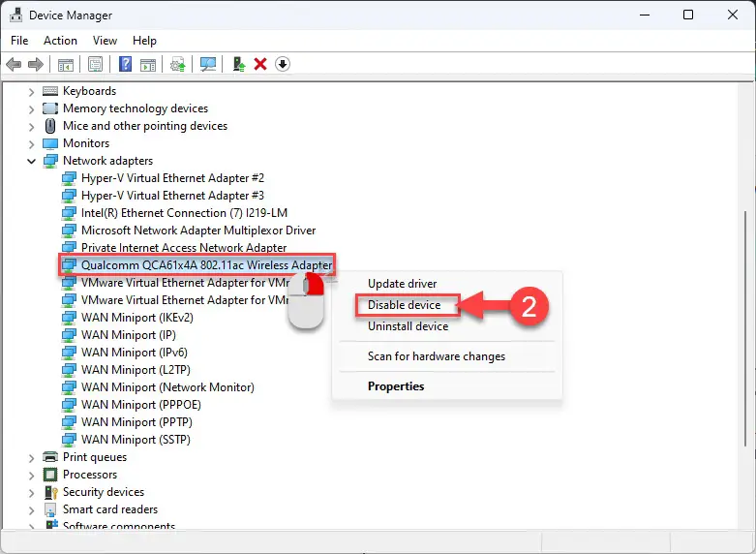Screen dimensions: 756x554
Task: Expand the Print queues category
Action: 31,457
